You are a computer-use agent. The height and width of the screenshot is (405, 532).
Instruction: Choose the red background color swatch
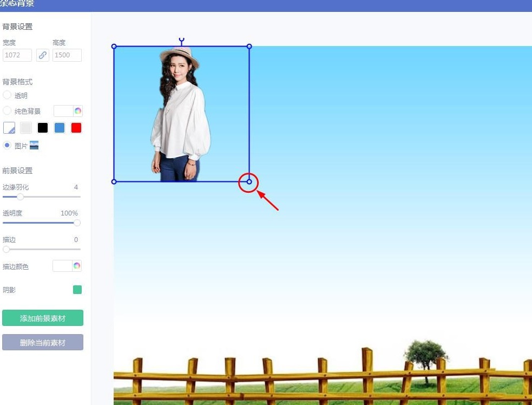click(76, 128)
